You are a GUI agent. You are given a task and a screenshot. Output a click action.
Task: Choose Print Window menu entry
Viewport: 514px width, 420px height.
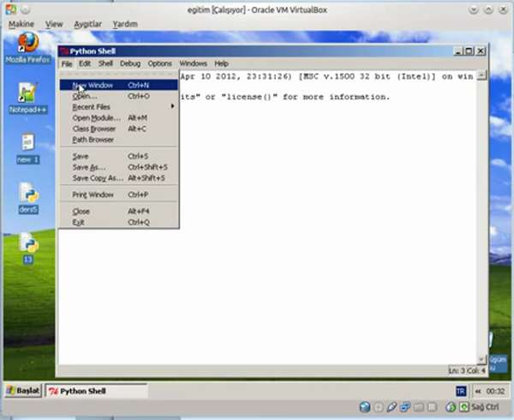click(119, 195)
